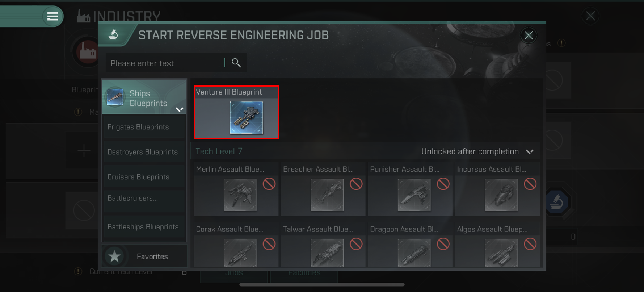Select the Venture III Blueprint icon

[246, 117]
